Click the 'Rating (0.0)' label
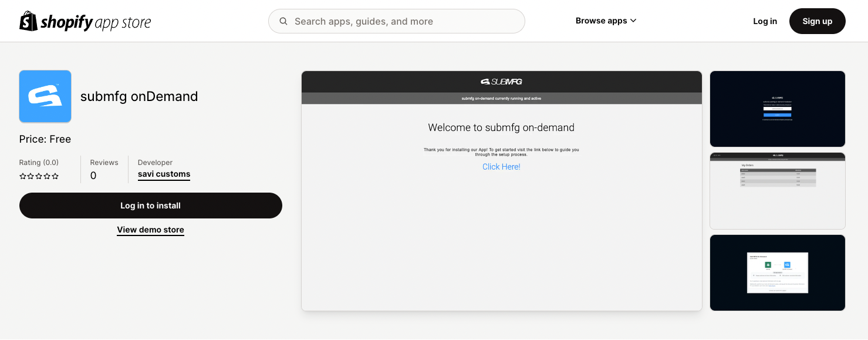This screenshot has height=340, width=868. [39, 163]
